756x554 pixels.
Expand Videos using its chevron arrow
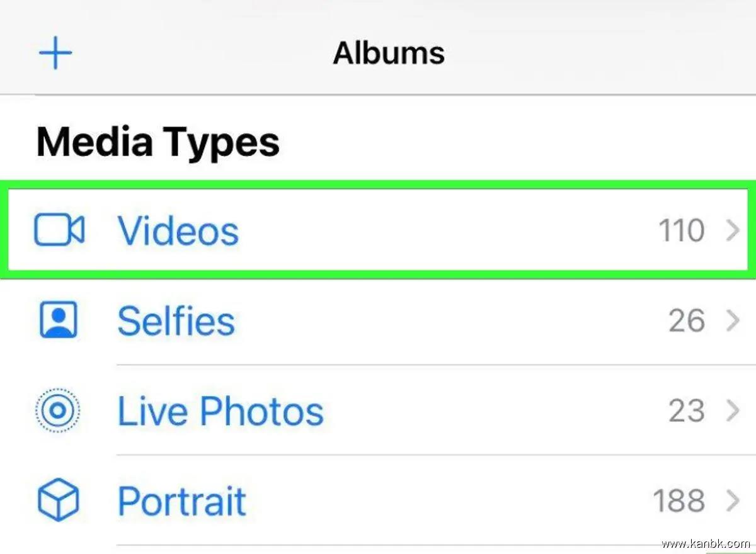pos(732,230)
